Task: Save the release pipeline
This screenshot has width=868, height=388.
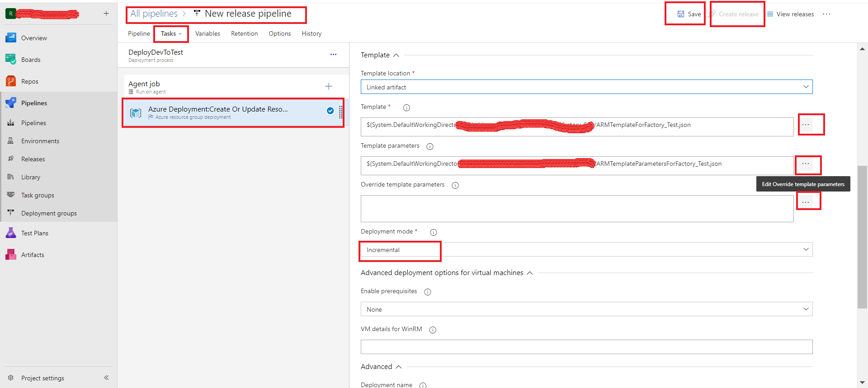Action: click(689, 14)
